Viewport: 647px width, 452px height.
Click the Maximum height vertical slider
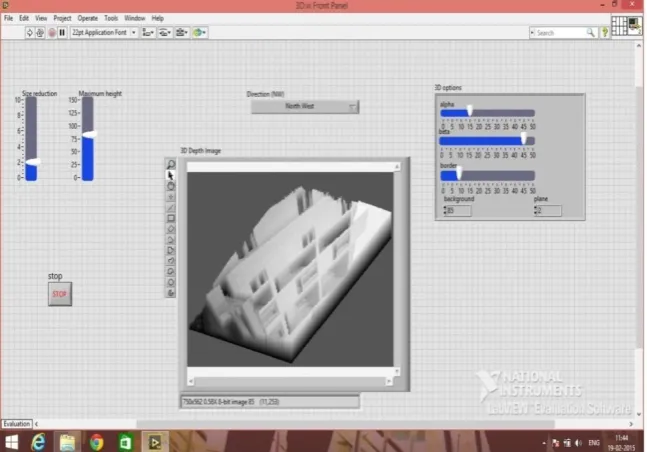(x=87, y=139)
